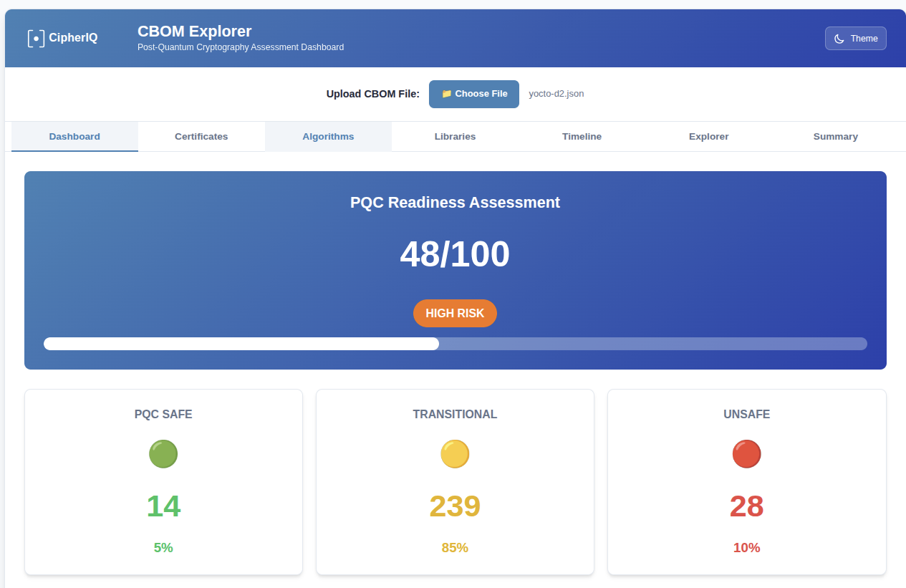Click the 48/100 readiness score

455,254
